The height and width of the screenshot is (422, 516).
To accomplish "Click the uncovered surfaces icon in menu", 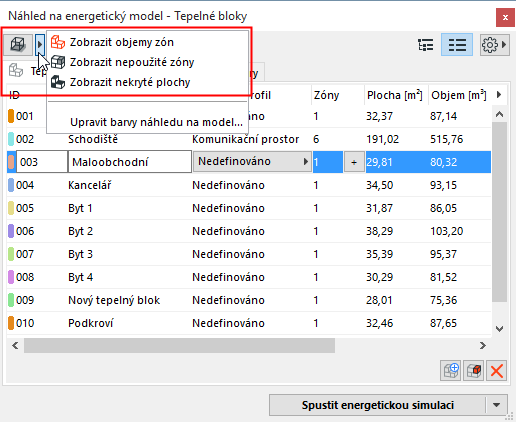I will (58, 82).
